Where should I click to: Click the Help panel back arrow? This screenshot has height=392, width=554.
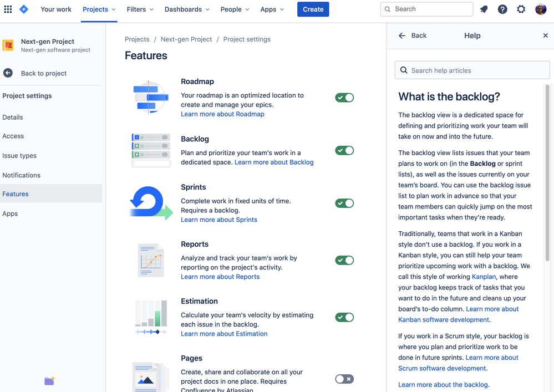402,35
